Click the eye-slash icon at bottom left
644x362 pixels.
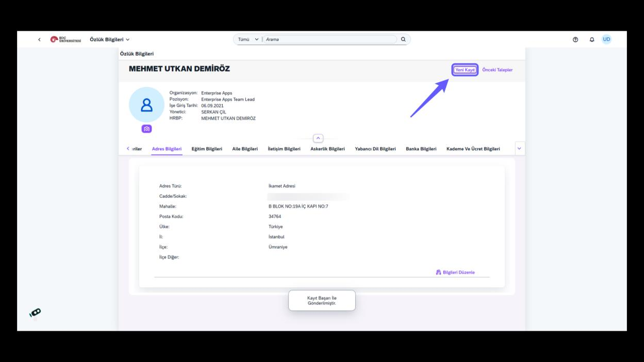[35, 313]
